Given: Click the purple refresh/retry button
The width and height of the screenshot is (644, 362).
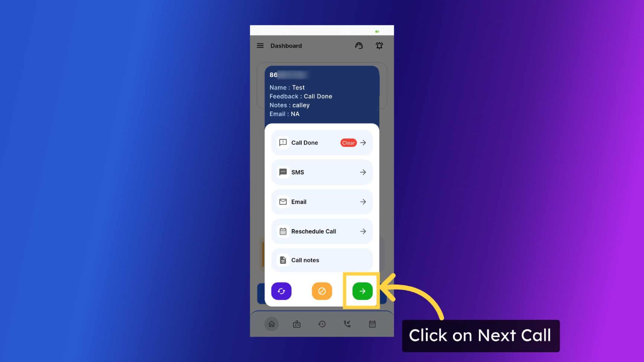Looking at the screenshot, I should click(281, 291).
